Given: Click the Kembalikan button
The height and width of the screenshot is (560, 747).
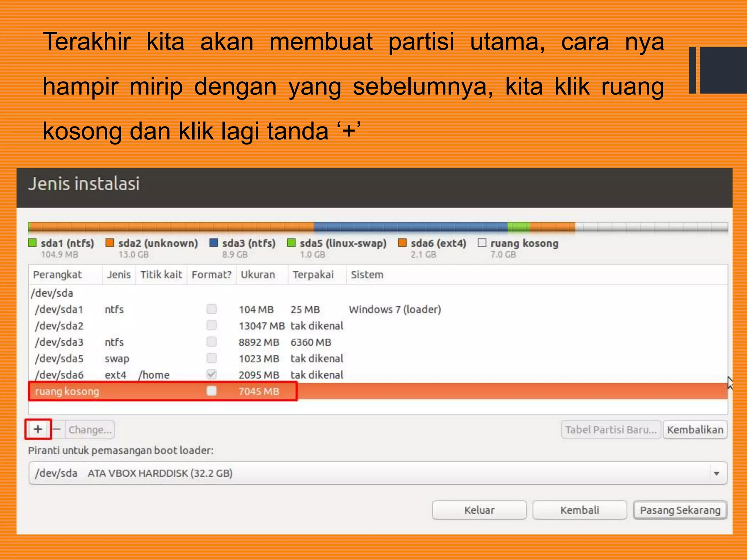Looking at the screenshot, I should (695, 429).
